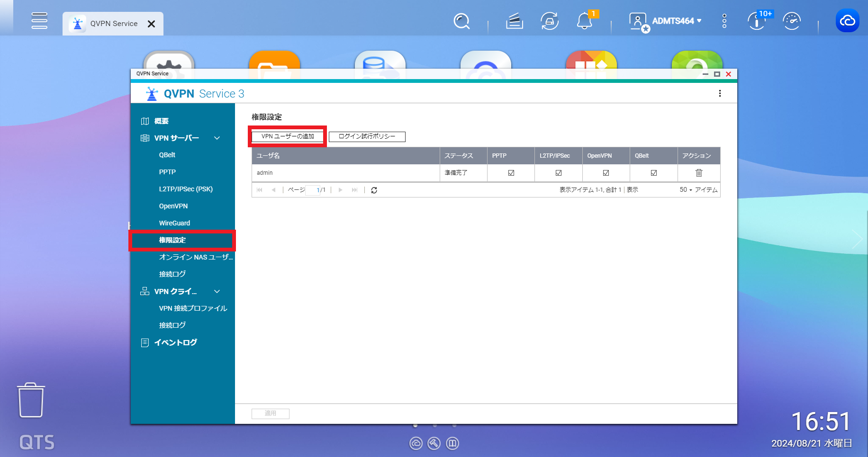
Task: Open QVPN Service three-dot settings menu
Action: 720,93
